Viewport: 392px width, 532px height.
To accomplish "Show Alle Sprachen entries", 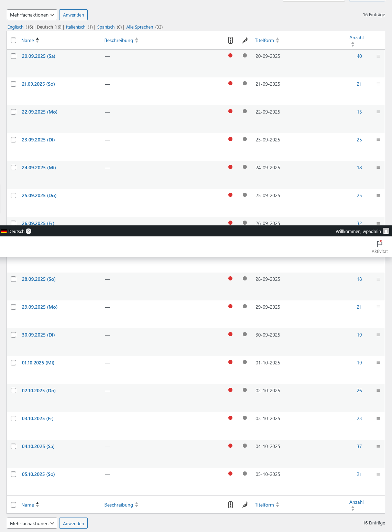I will (x=140, y=27).
